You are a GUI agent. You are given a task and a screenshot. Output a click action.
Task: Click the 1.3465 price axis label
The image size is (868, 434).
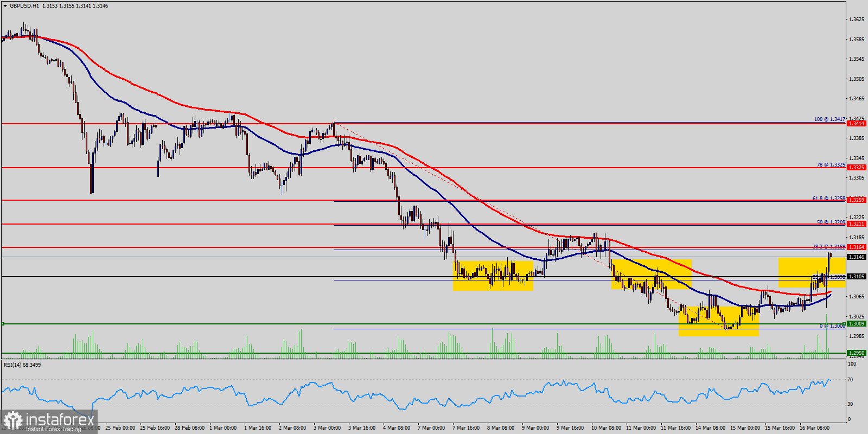point(856,99)
